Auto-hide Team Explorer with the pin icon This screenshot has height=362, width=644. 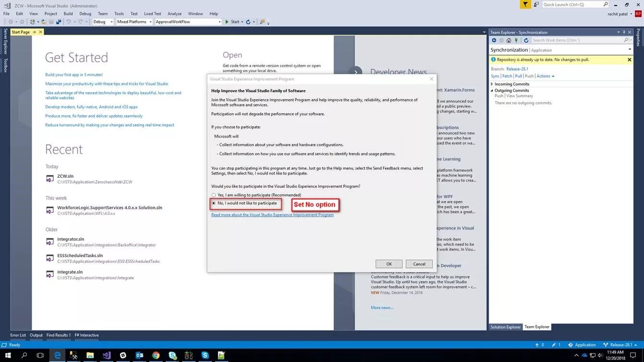pyautogui.click(x=624, y=32)
